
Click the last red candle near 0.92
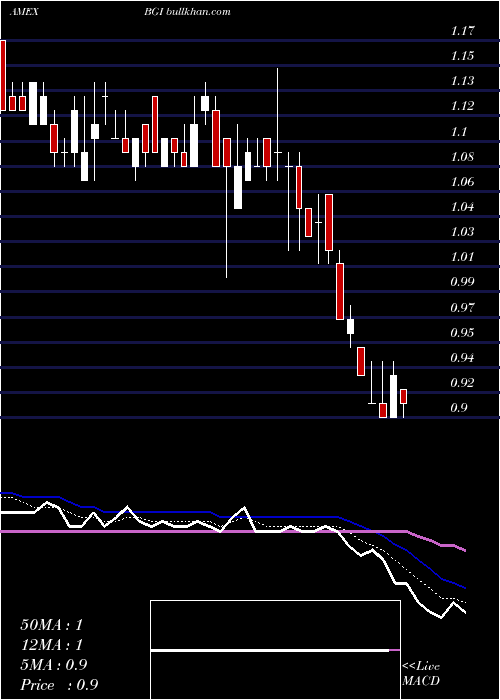tap(404, 396)
